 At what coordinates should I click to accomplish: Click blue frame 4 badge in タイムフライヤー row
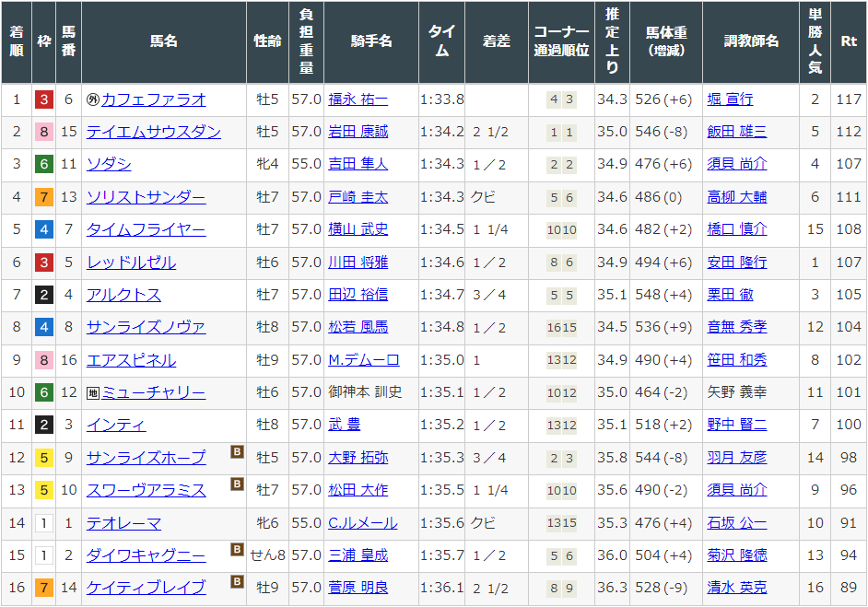(43, 229)
